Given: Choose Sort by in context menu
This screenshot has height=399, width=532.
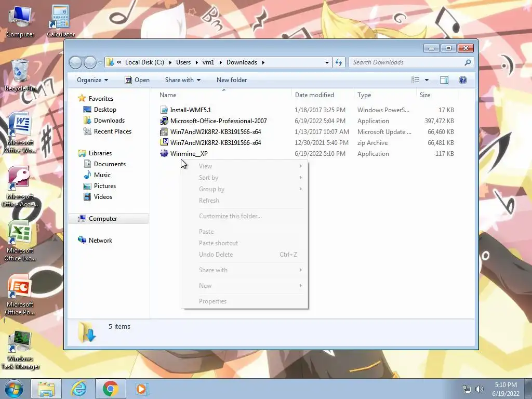Looking at the screenshot, I should pyautogui.click(x=244, y=178).
